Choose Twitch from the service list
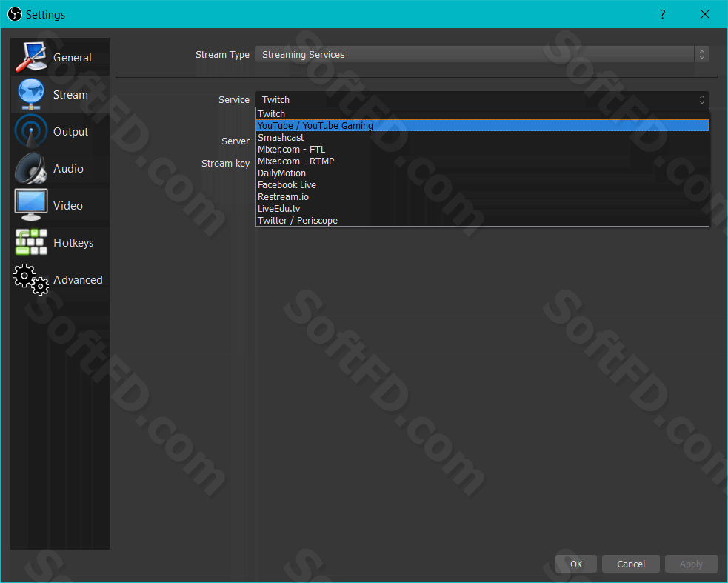 point(482,114)
